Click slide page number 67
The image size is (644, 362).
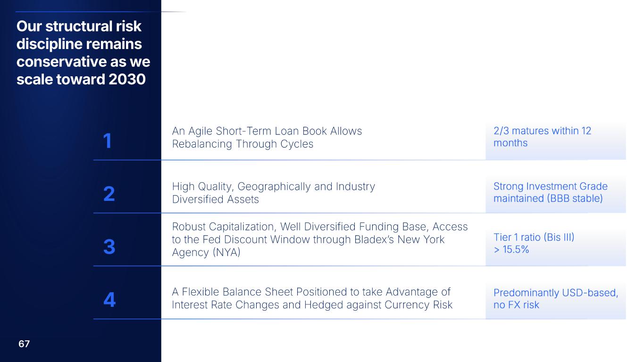[x=24, y=344]
